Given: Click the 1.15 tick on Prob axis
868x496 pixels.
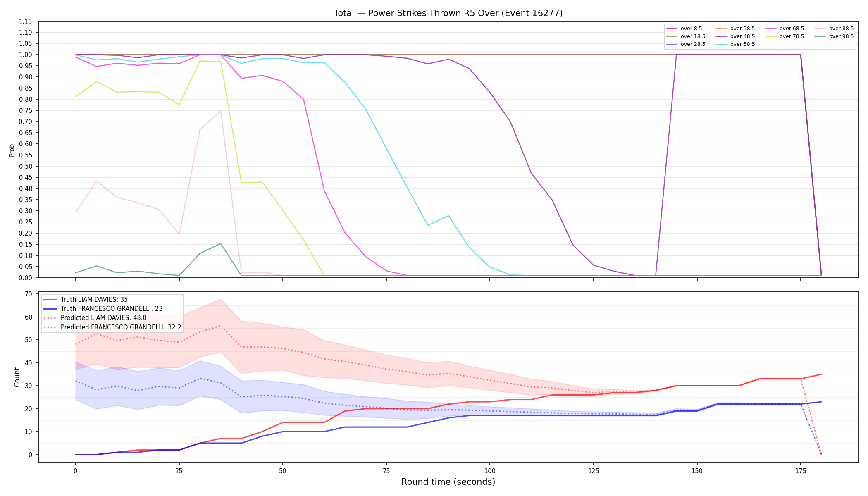Looking at the screenshot, I should pyautogui.click(x=25, y=21).
